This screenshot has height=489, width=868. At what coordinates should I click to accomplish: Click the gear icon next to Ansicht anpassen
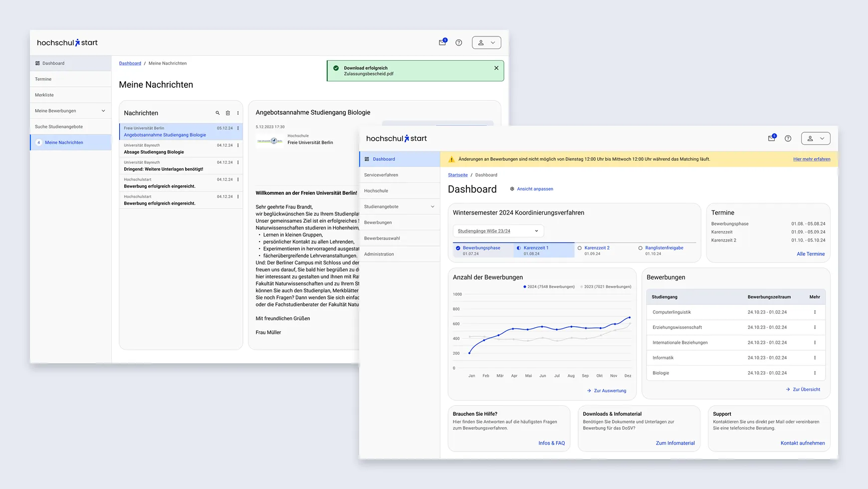coord(512,189)
